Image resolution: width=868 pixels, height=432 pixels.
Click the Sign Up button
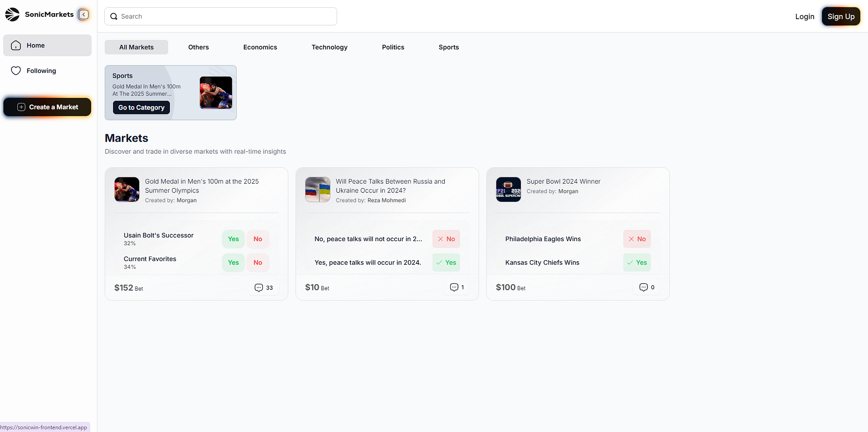[x=841, y=16]
